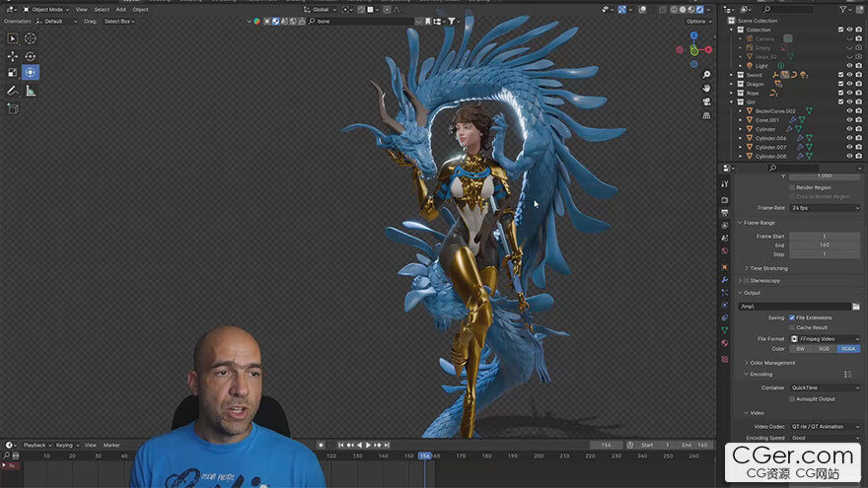Open the Object Mode dropdown
The height and width of the screenshot is (488, 868).
pos(46,10)
